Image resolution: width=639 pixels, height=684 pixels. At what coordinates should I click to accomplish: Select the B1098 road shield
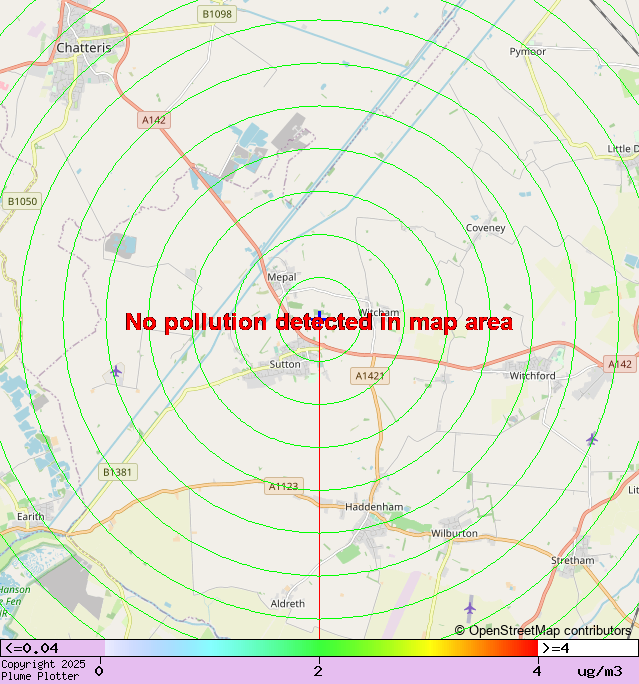coord(217,14)
